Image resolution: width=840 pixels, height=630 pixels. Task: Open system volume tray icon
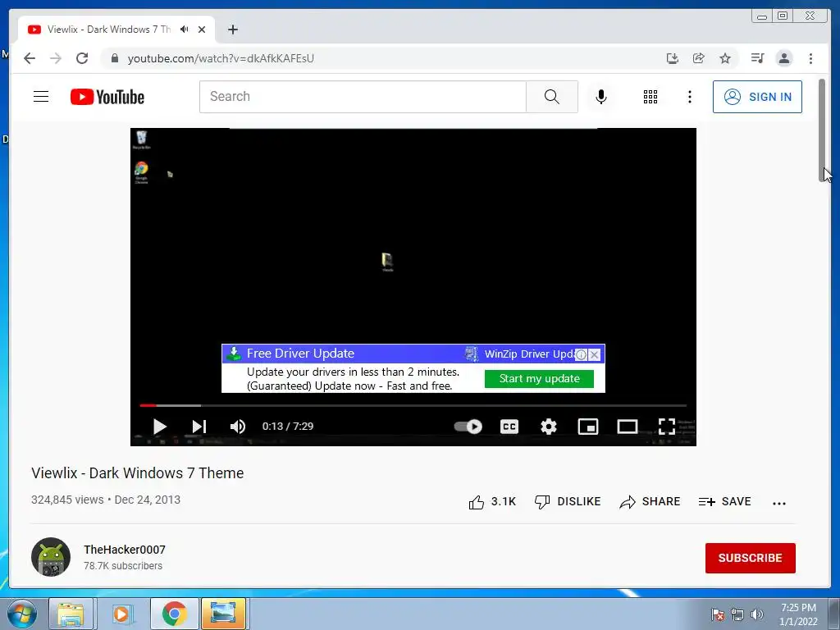[756, 614]
